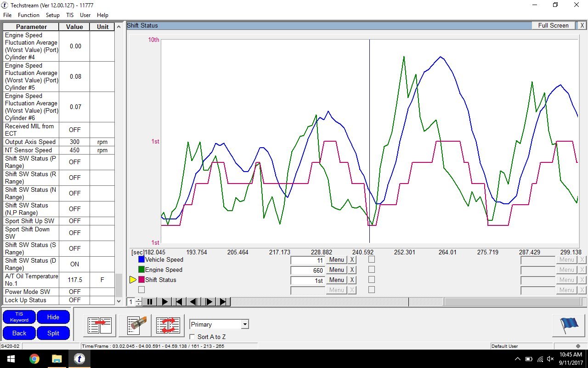
Task: Show hidden system tray icons
Action: pyautogui.click(x=517, y=359)
